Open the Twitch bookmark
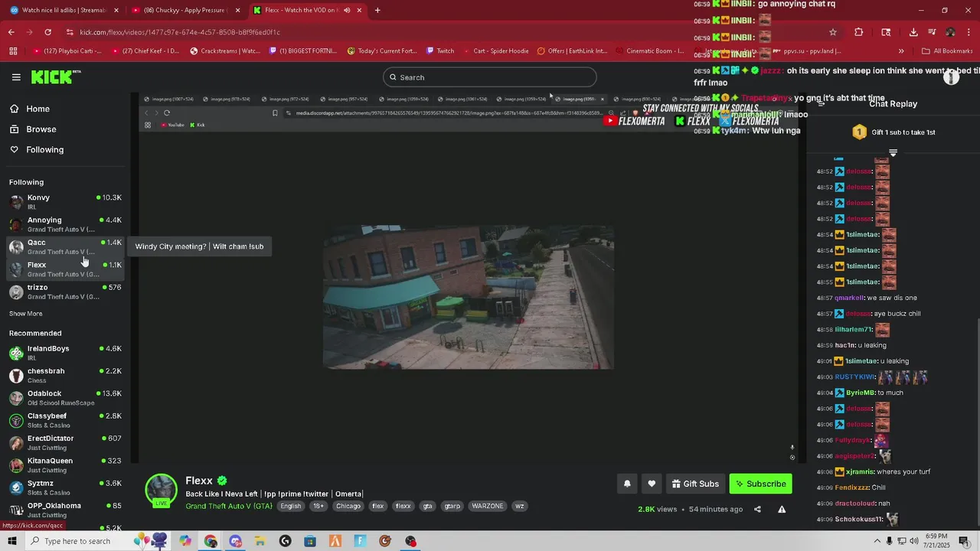Viewport: 980px width, 551px height. point(439,51)
